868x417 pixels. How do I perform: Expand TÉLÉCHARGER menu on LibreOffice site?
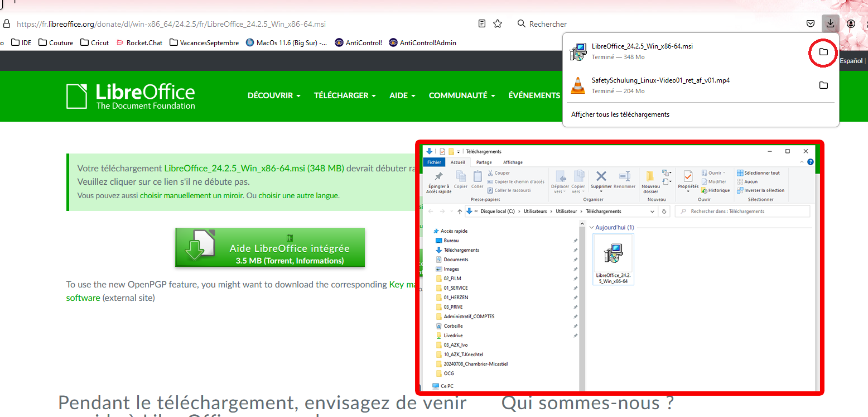coord(345,95)
